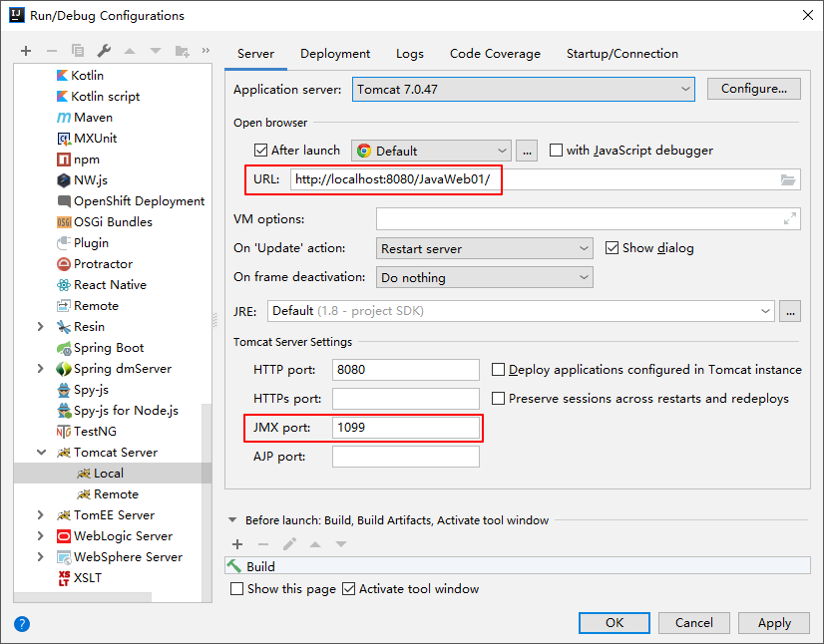The width and height of the screenshot is (824, 644).
Task: Open the Startup/Connection tab
Action: coord(621,54)
